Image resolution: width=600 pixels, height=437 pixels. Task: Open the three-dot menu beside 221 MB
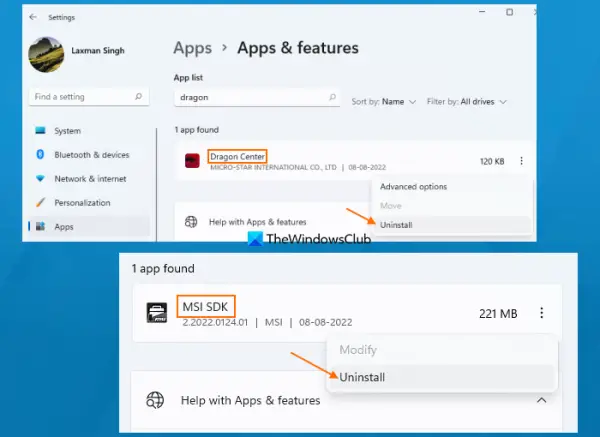tap(542, 314)
